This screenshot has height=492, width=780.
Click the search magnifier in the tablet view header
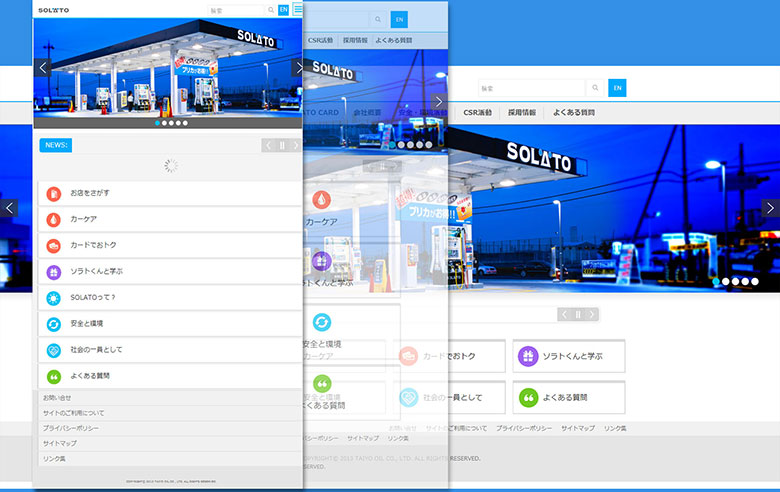[x=378, y=19]
